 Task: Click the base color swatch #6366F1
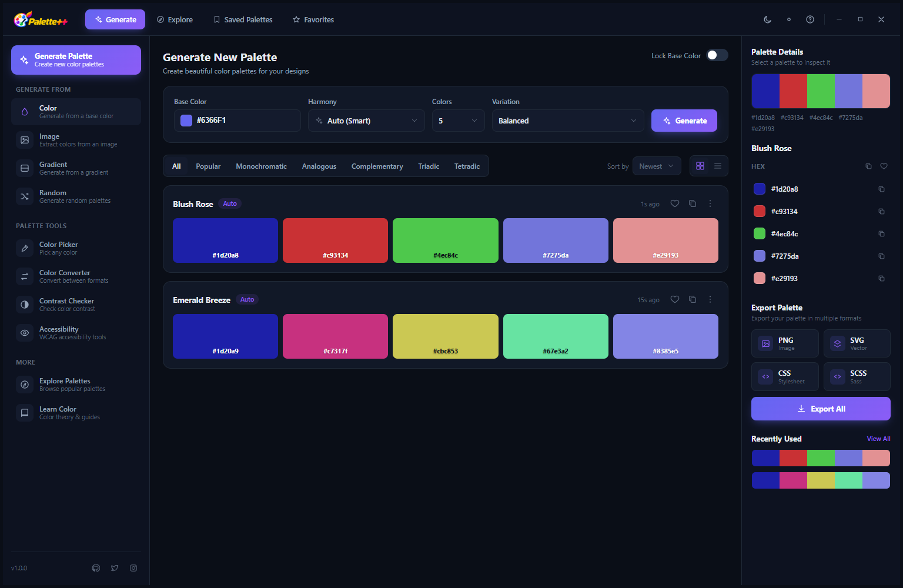pyautogui.click(x=186, y=121)
